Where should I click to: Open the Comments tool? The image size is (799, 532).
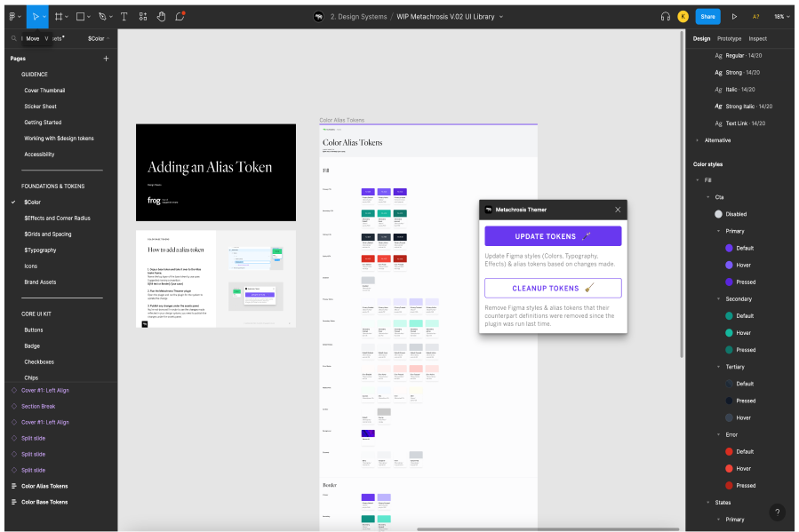tap(180, 16)
